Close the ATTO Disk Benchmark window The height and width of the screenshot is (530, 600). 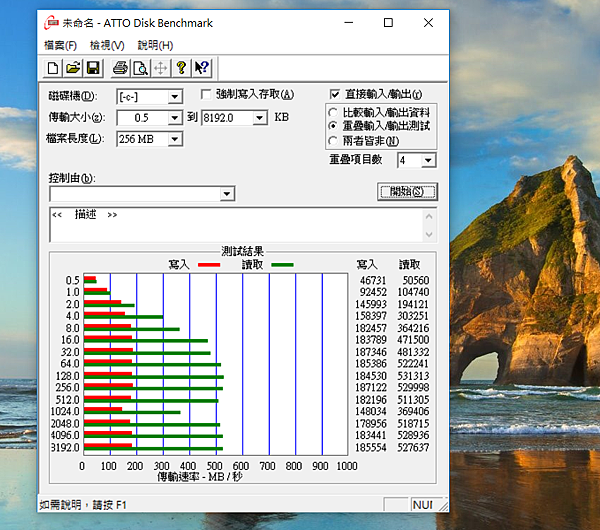click(x=428, y=23)
